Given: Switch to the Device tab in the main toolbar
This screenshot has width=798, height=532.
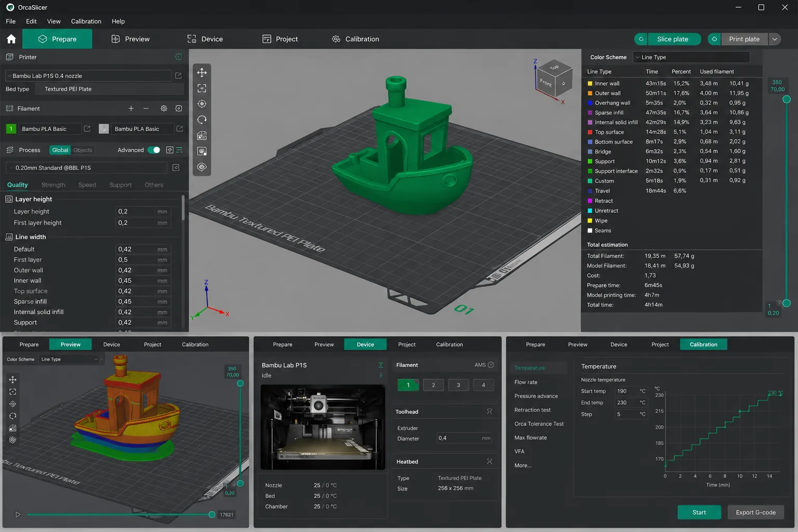Looking at the screenshot, I should pos(205,39).
